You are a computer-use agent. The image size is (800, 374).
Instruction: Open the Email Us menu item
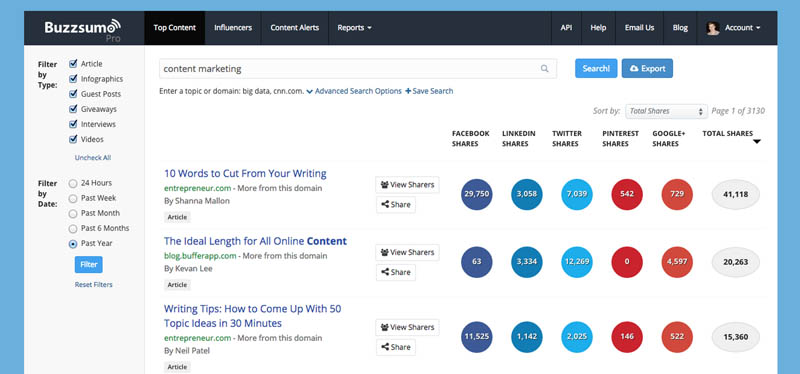click(639, 28)
